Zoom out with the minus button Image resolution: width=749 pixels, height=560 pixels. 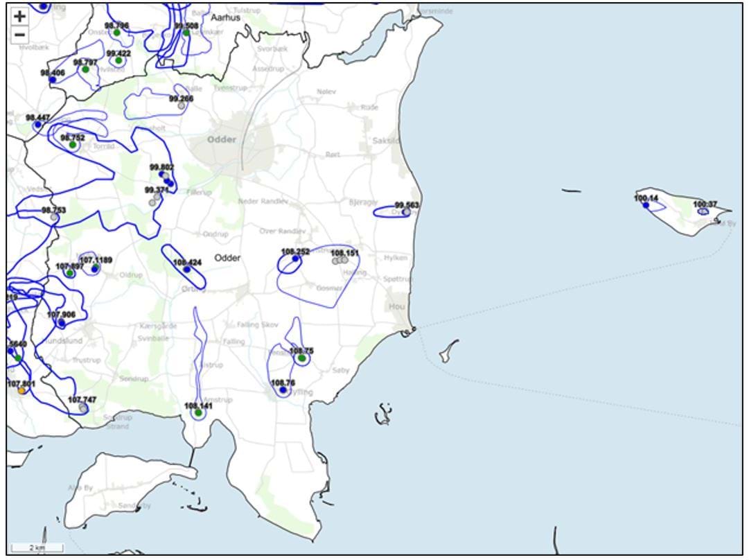(x=19, y=35)
